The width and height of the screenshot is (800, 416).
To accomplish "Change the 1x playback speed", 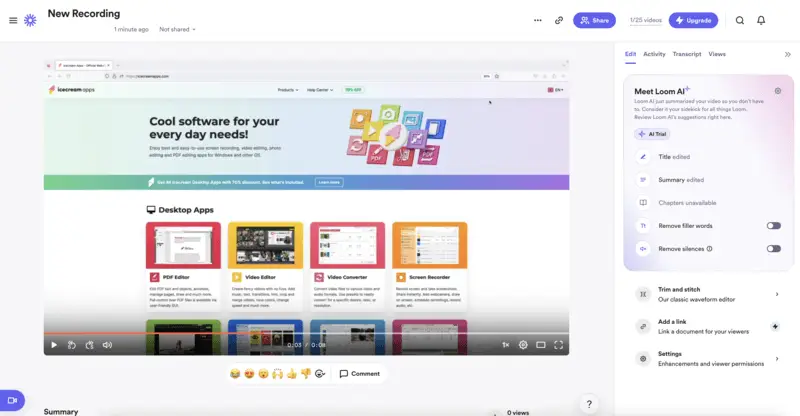I will (506, 345).
